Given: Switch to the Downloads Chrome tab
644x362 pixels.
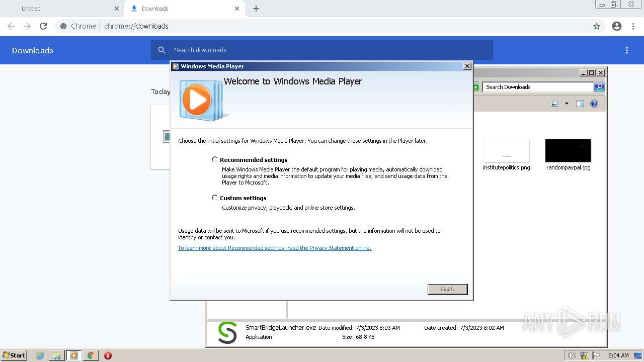Looking at the screenshot, I should pyautogui.click(x=184, y=9).
